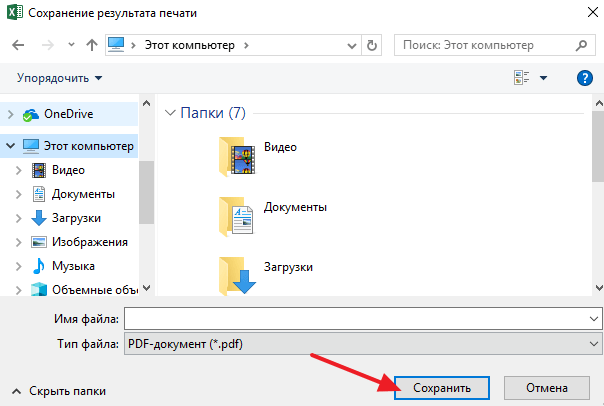The width and height of the screenshot is (604, 406).
Task: Expand the Изображения tree node
Action: 18,242
